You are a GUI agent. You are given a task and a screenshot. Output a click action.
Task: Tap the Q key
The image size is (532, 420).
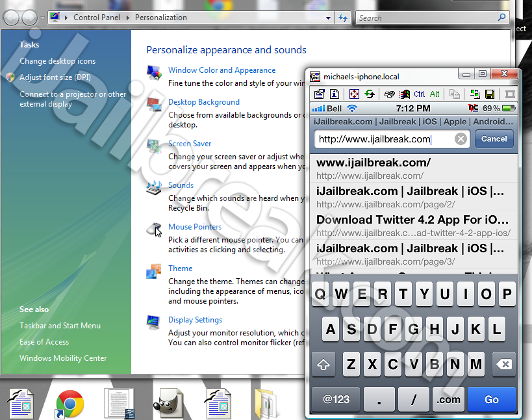(x=320, y=294)
